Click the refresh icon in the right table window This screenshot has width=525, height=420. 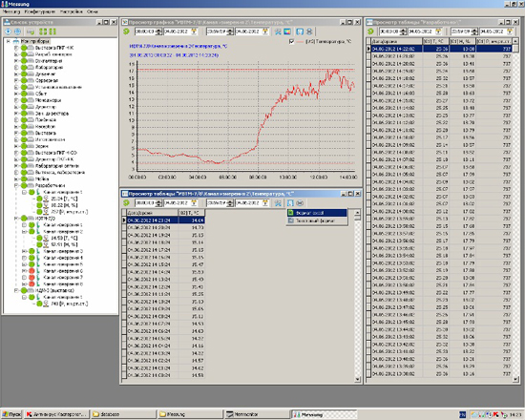[x=370, y=31]
